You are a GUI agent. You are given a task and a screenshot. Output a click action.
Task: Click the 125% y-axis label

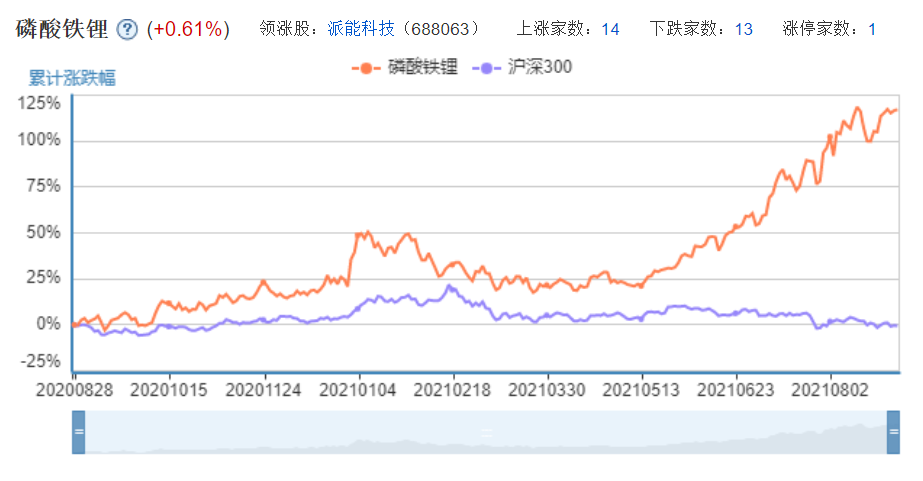(x=39, y=104)
